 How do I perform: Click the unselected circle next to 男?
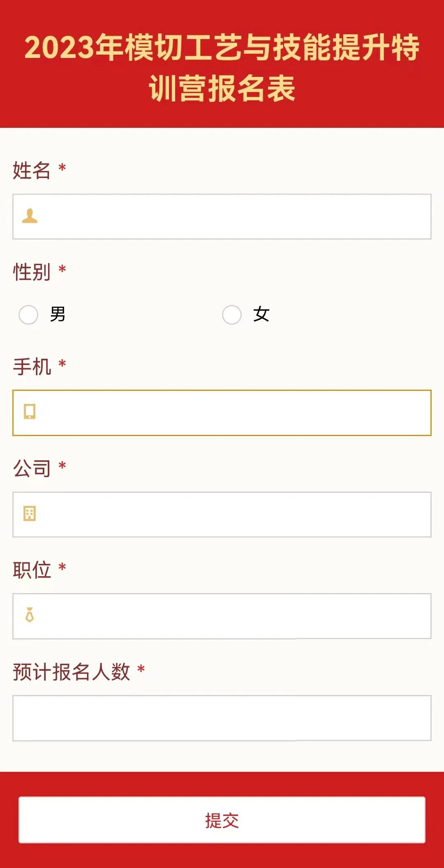(x=28, y=314)
